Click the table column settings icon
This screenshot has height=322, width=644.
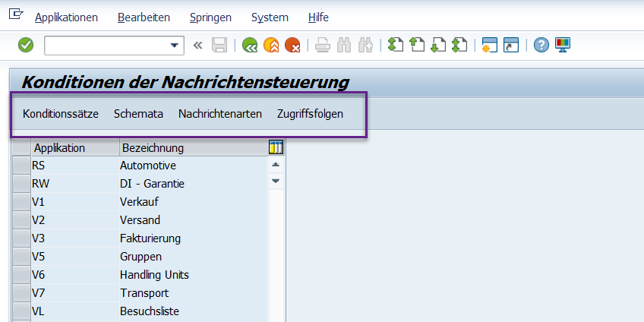click(276, 147)
